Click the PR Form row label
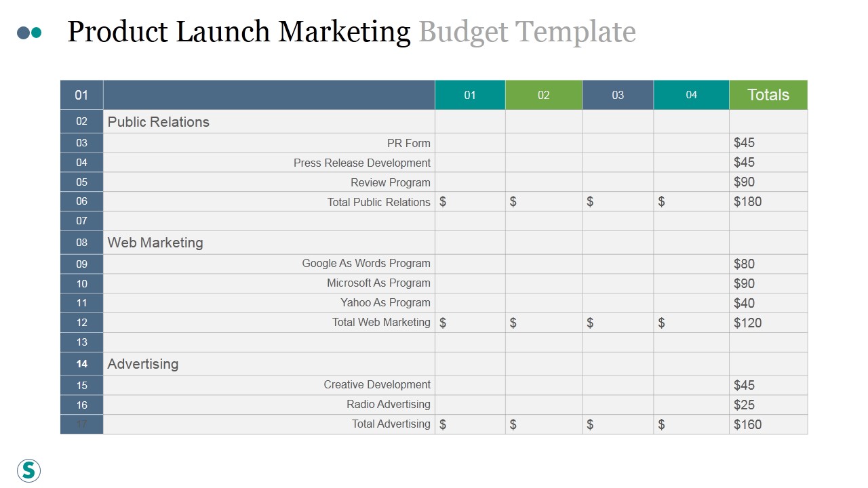 [409, 143]
